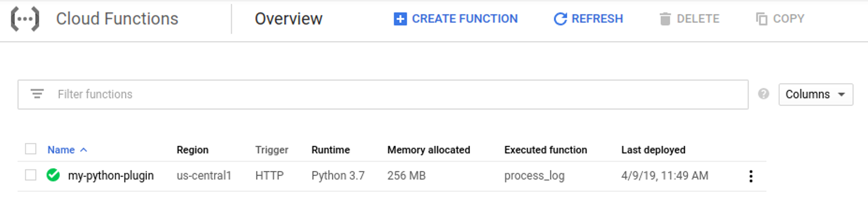Click the circular arrow Refresh icon
The image size is (868, 198).
point(560,19)
